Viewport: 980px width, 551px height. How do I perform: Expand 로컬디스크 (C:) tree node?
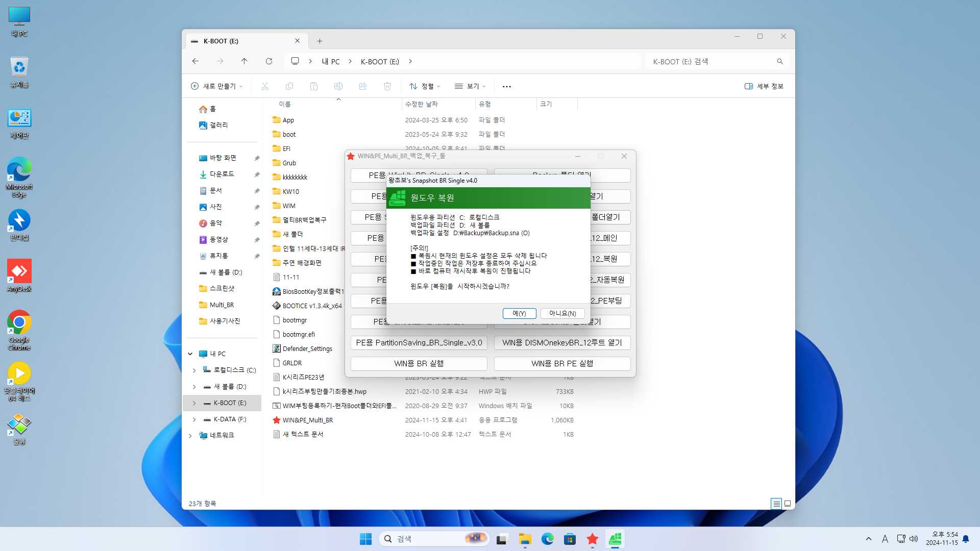click(x=194, y=370)
